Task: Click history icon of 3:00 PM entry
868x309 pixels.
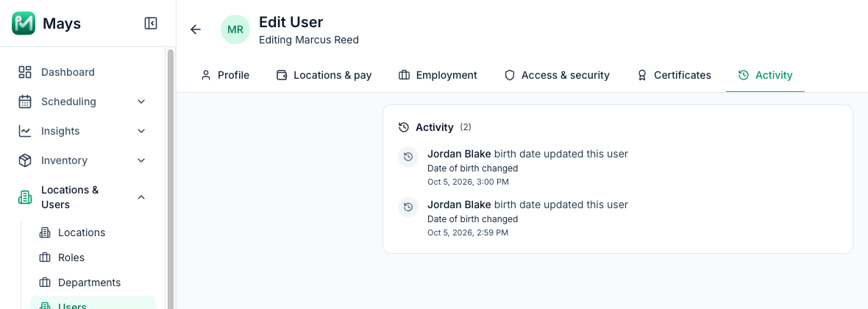Action: (x=408, y=156)
